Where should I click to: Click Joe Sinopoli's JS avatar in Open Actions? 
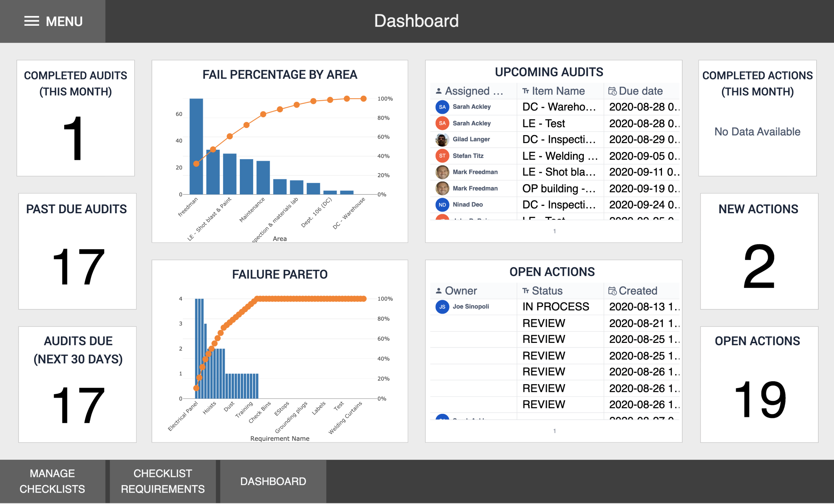pyautogui.click(x=442, y=306)
